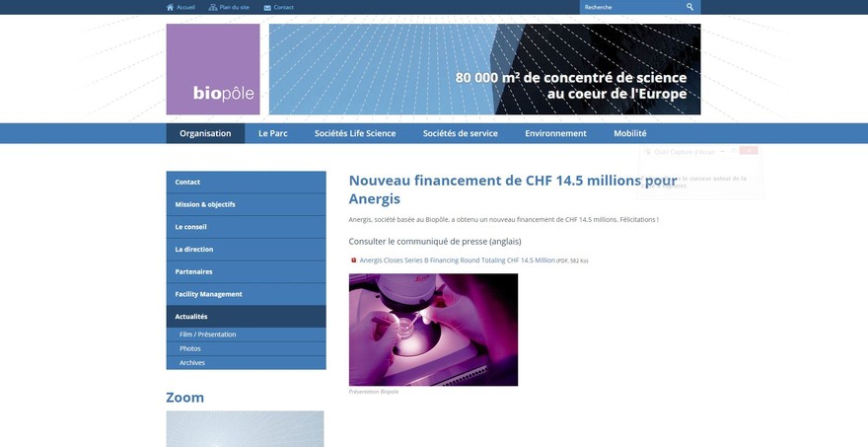Click the Contact envelope icon in top bar

point(267,8)
